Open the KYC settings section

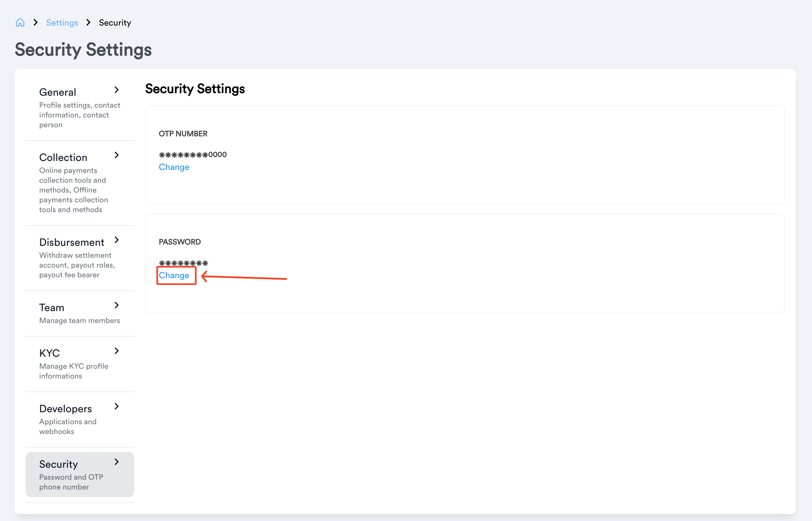click(x=80, y=364)
